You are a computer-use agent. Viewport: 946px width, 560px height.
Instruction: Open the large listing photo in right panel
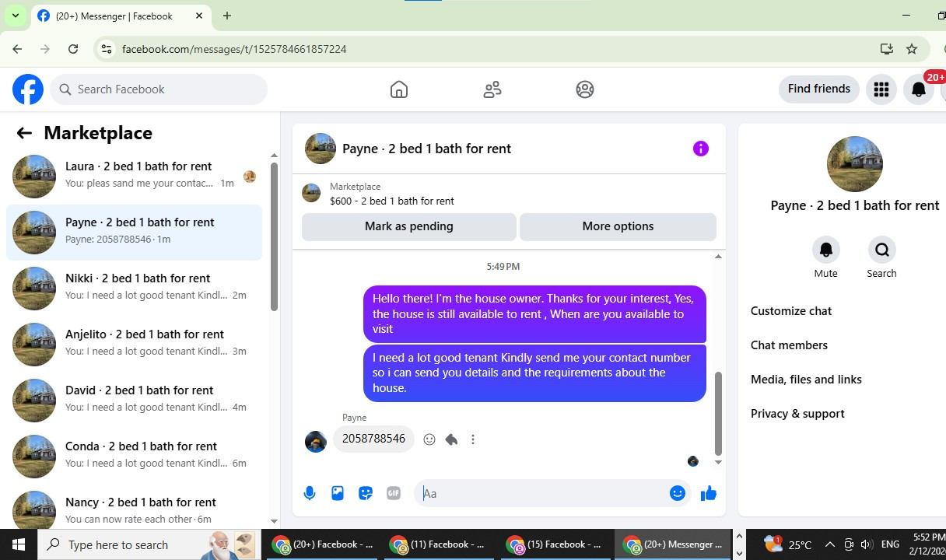click(x=854, y=164)
